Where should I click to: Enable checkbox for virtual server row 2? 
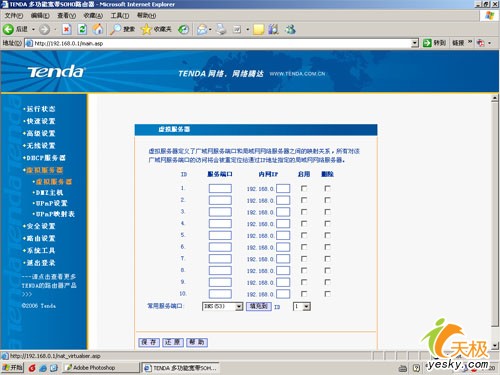pyautogui.click(x=304, y=200)
